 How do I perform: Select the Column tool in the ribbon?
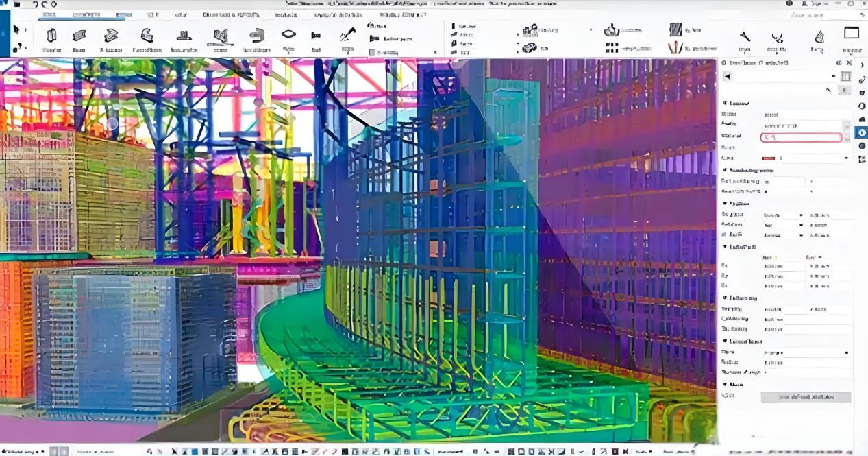51,36
